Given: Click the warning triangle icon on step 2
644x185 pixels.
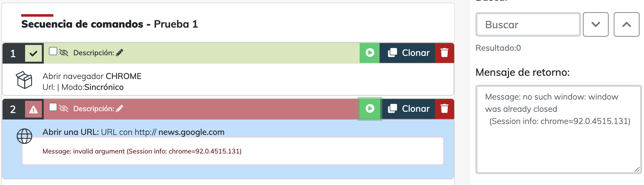Looking at the screenshot, I should (33, 110).
